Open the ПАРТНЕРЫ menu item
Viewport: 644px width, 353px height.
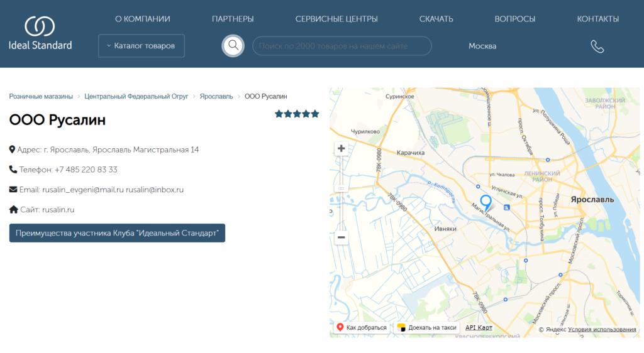coord(233,19)
